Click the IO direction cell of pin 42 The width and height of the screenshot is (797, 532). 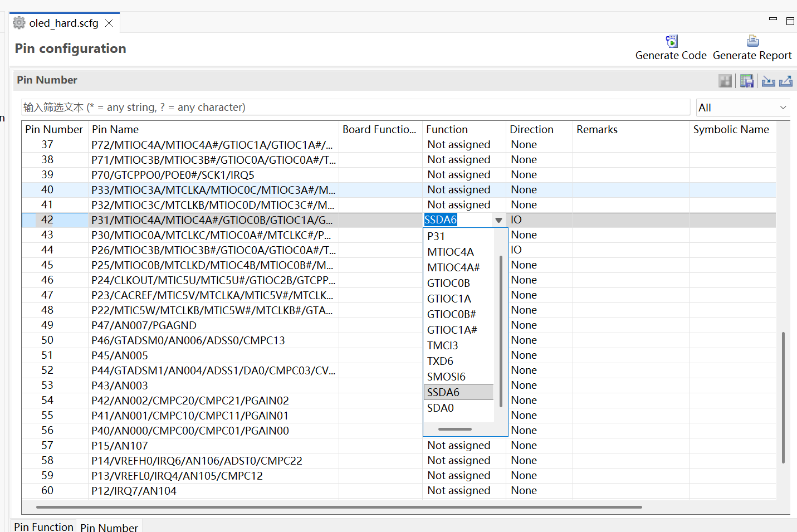(x=539, y=220)
